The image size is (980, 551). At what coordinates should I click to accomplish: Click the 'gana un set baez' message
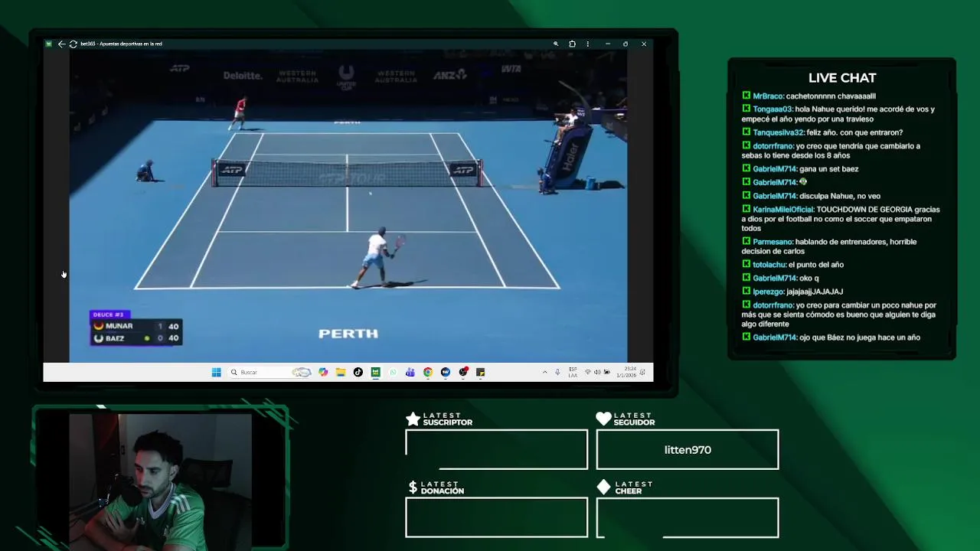829,169
